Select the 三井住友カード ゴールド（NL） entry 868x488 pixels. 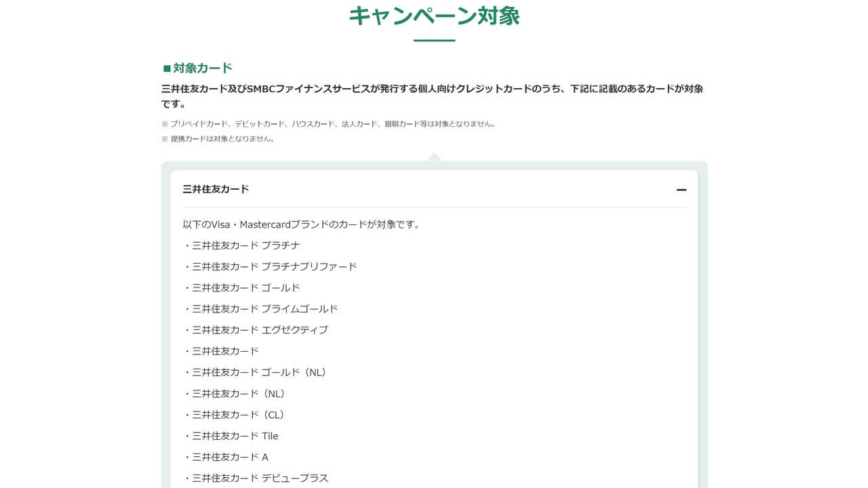tap(255, 372)
